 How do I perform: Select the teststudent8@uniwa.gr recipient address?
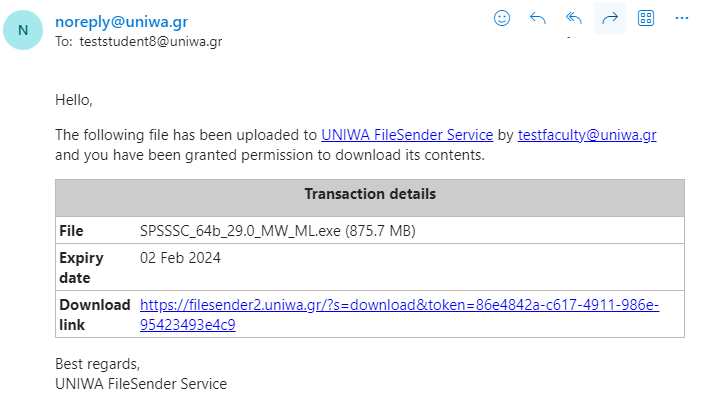click(151, 41)
